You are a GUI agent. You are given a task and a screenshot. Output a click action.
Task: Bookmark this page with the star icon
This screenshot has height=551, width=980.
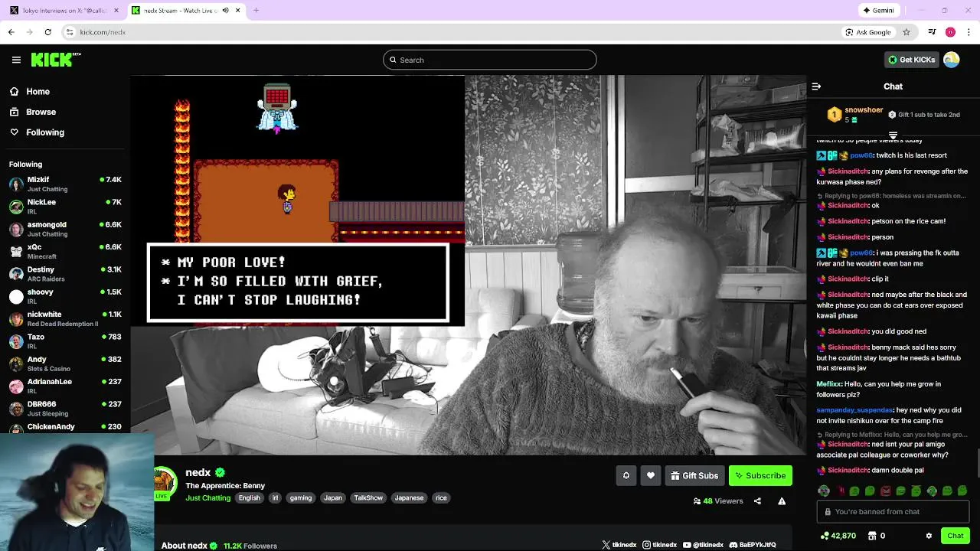(906, 32)
